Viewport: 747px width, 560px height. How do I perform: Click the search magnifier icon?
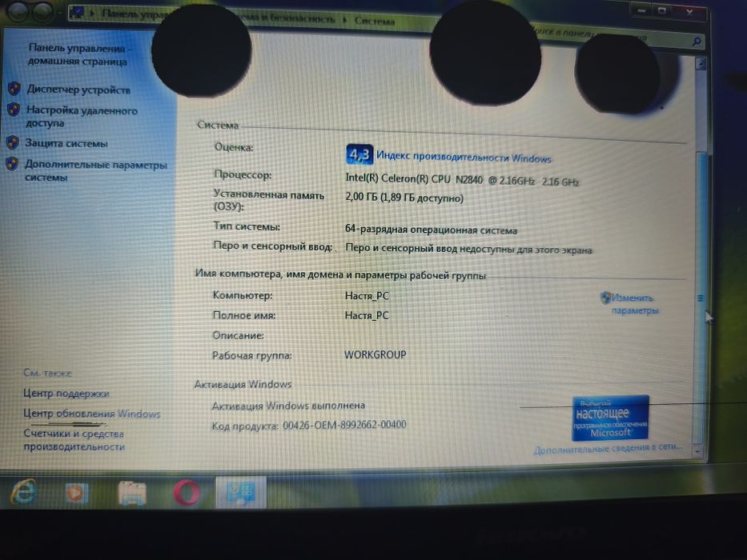tap(696, 42)
